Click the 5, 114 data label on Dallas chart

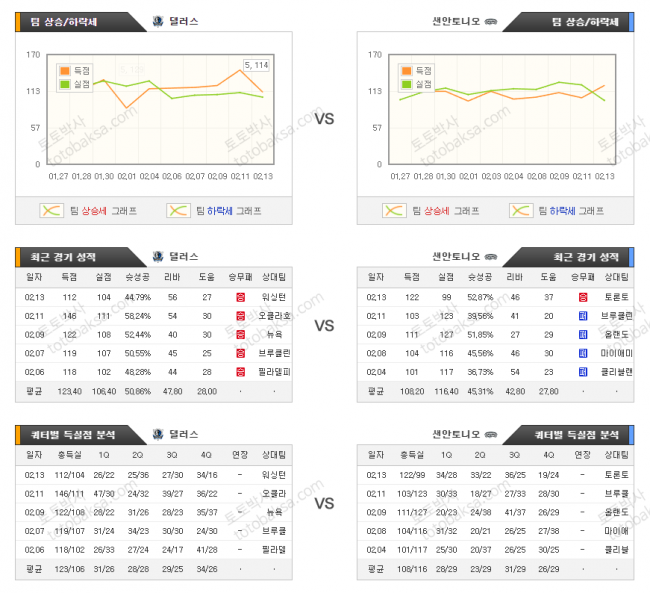(x=255, y=65)
